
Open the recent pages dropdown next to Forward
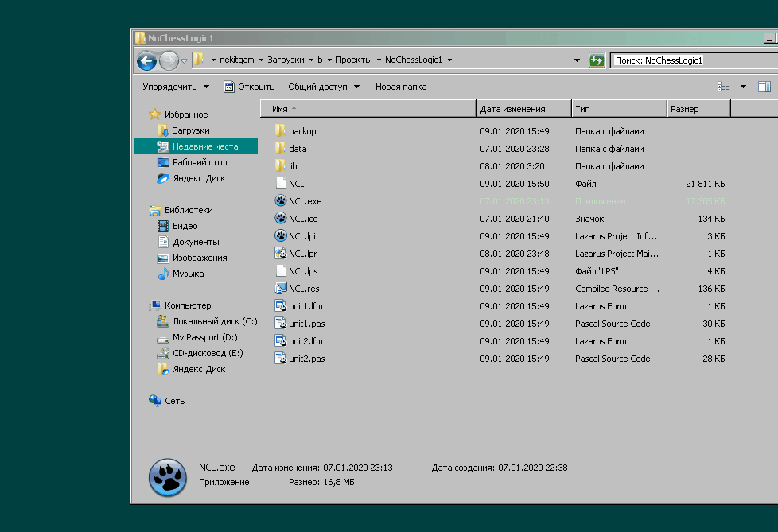point(184,61)
